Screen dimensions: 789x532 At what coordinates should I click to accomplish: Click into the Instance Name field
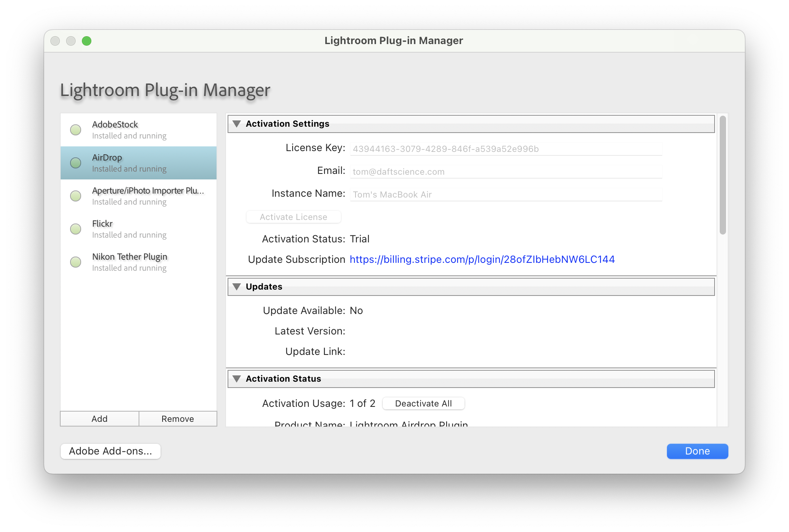pos(506,195)
